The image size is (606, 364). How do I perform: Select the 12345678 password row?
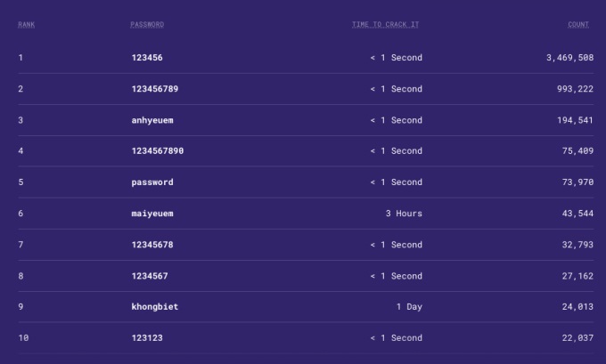pyautogui.click(x=152, y=245)
